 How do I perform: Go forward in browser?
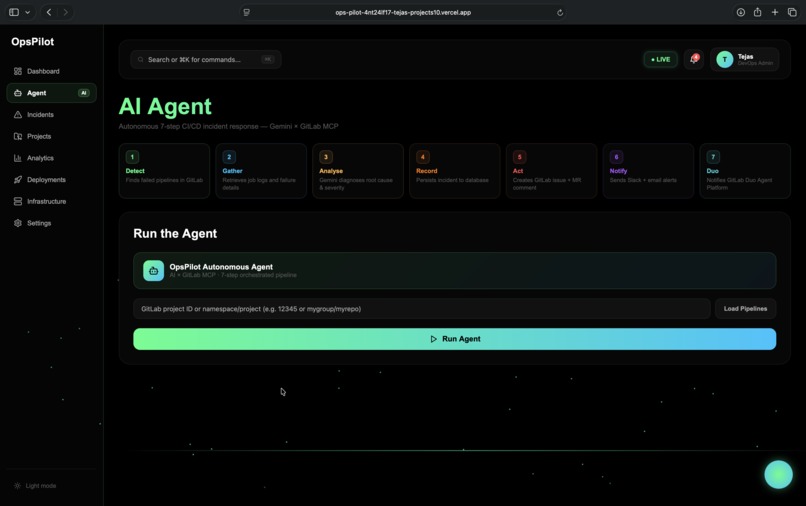pyautogui.click(x=65, y=12)
